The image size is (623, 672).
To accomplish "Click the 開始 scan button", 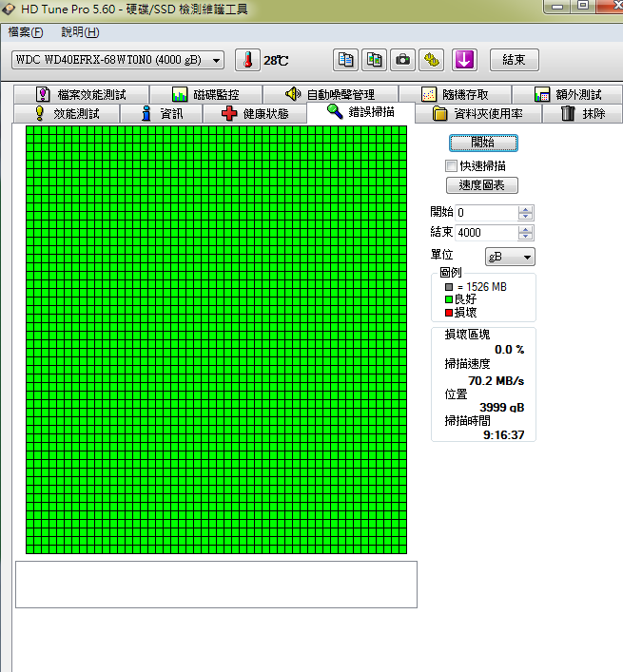I will point(483,143).
